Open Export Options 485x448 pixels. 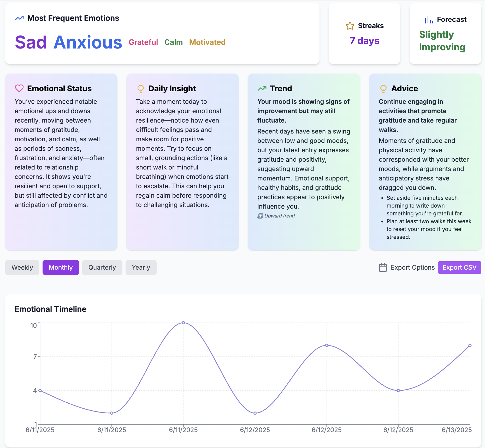click(412, 268)
